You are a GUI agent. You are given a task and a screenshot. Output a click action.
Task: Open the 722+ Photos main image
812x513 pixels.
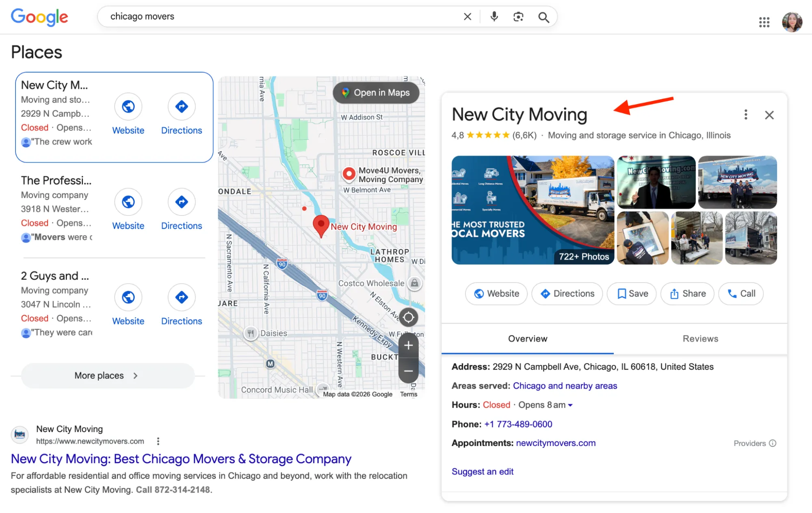coord(533,210)
